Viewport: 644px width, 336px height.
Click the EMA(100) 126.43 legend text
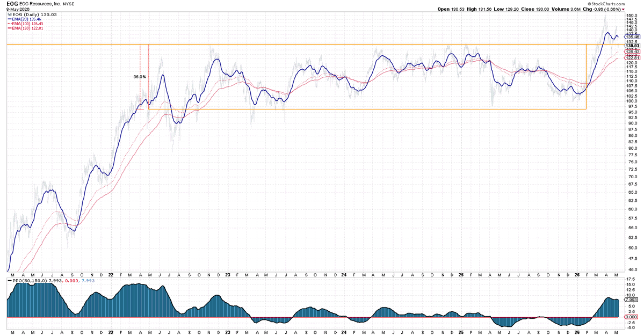(x=27, y=24)
